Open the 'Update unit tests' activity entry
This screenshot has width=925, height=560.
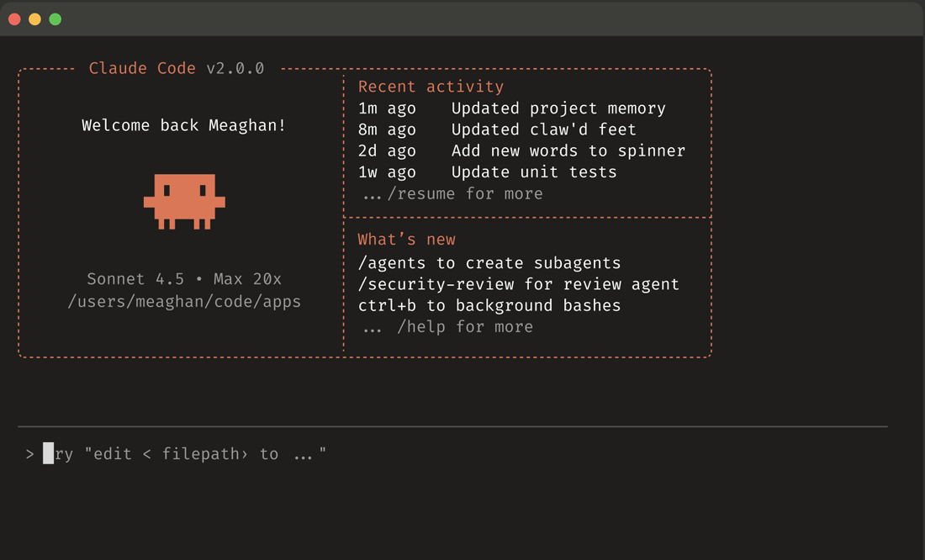[534, 172]
